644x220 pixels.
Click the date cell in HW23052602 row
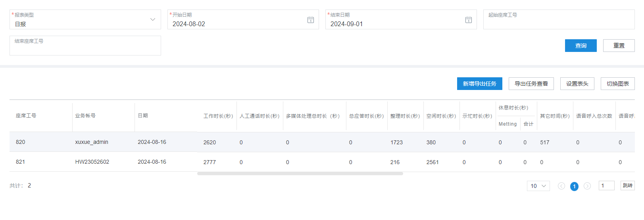[x=152, y=162]
